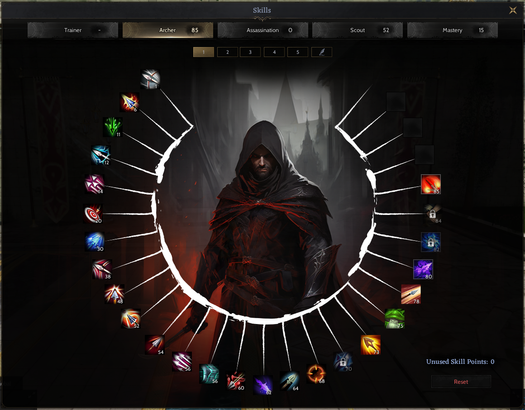
Task: Click the red Reset button
Action: click(x=461, y=382)
